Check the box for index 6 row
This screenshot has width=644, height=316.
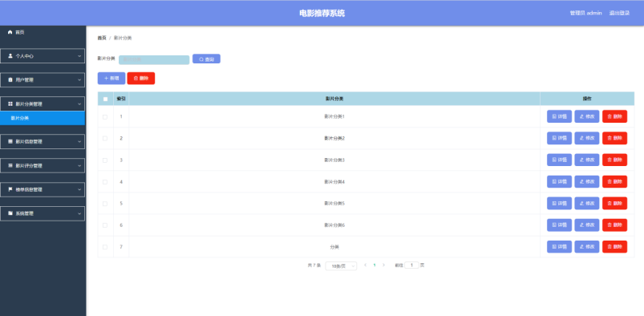(105, 225)
